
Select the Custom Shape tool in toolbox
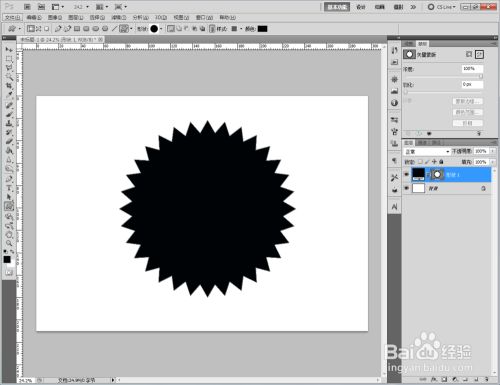click(9, 206)
